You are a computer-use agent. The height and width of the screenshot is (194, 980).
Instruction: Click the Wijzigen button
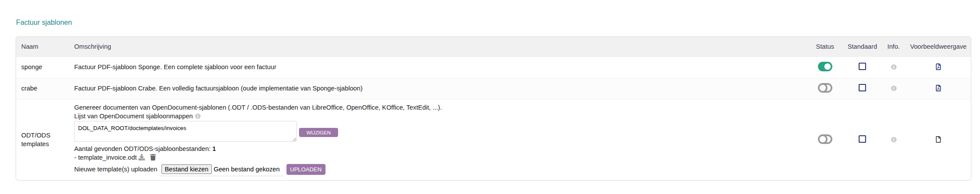point(318,133)
